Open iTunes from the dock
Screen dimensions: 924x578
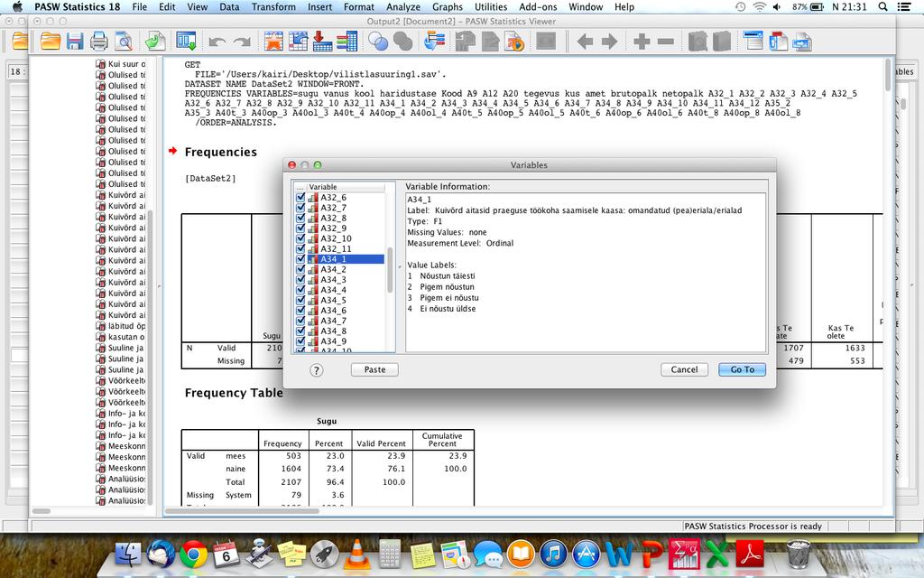pyautogui.click(x=553, y=555)
